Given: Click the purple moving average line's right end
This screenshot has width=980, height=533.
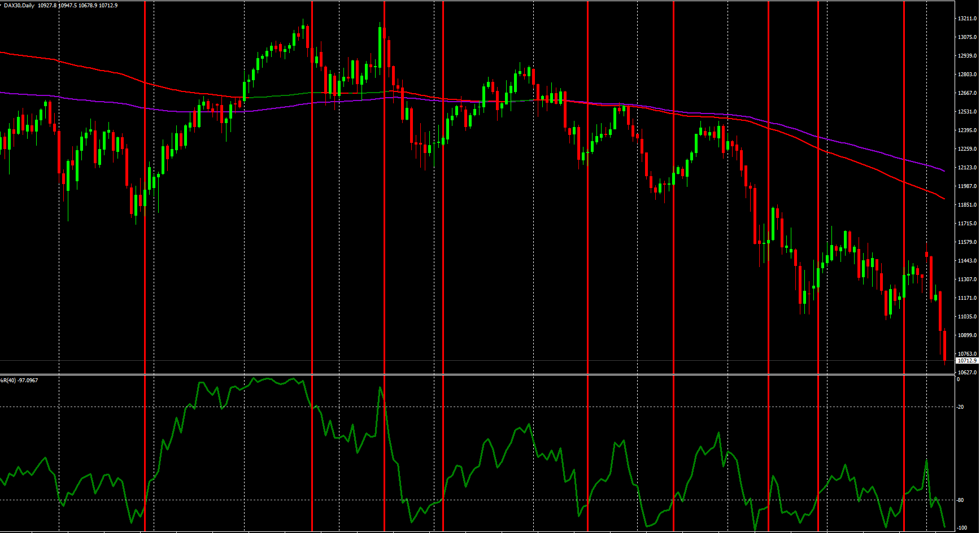Looking at the screenshot, I should pyautogui.click(x=944, y=171).
